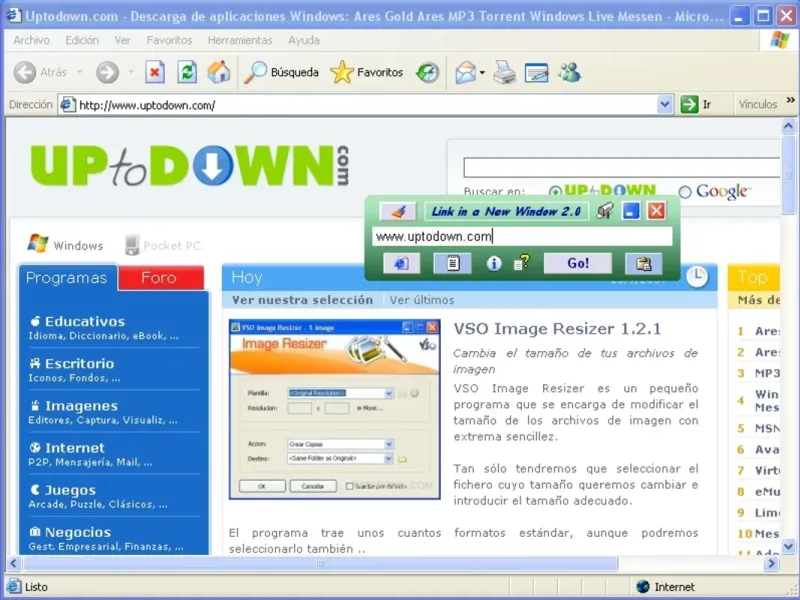This screenshot has height=600, width=800.
Task: Print the page using printer icon
Action: [505, 72]
